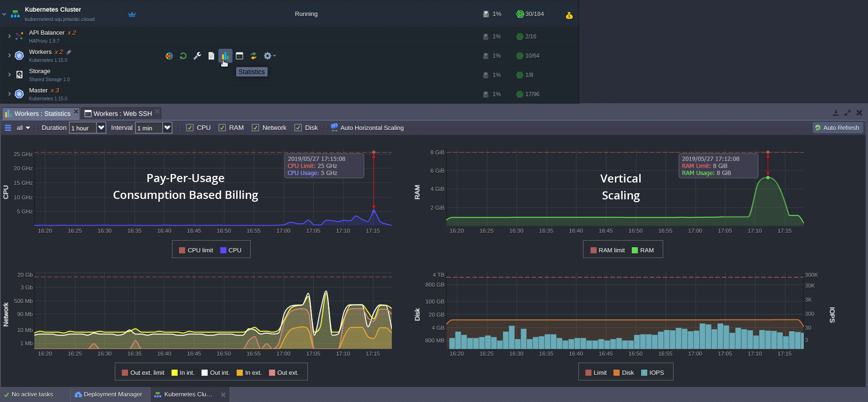The height and width of the screenshot is (402, 868).
Task: Close the Workers : Web SSH tab
Action: coord(157,111)
